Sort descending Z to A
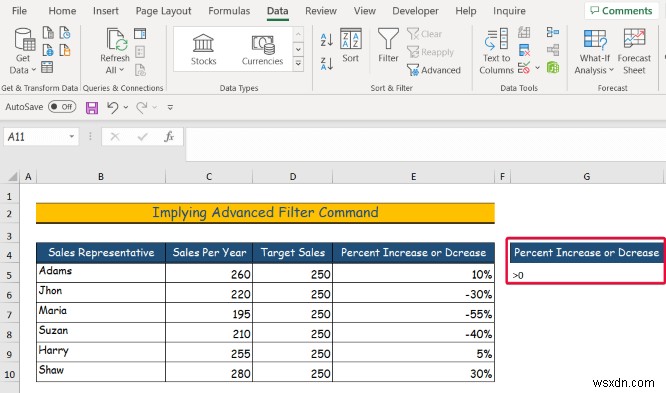 [326, 64]
